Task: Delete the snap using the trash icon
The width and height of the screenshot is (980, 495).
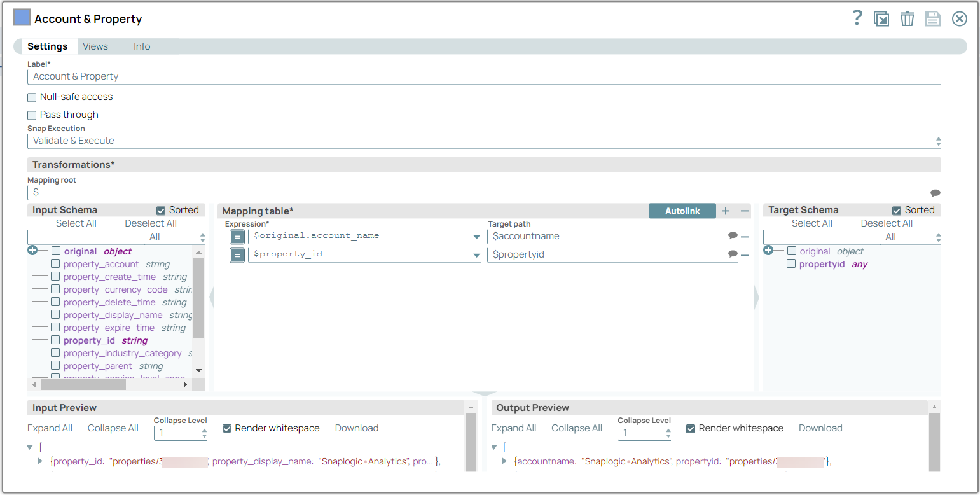Action: point(907,18)
